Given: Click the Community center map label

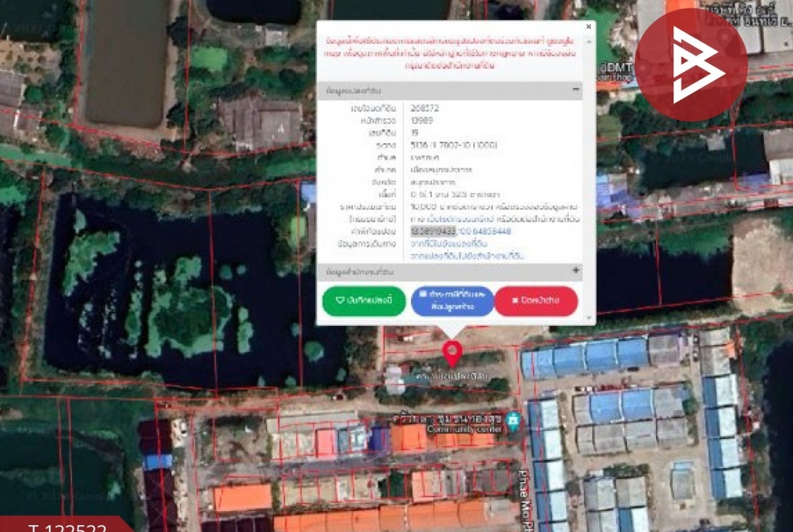Looking at the screenshot, I should [465, 429].
